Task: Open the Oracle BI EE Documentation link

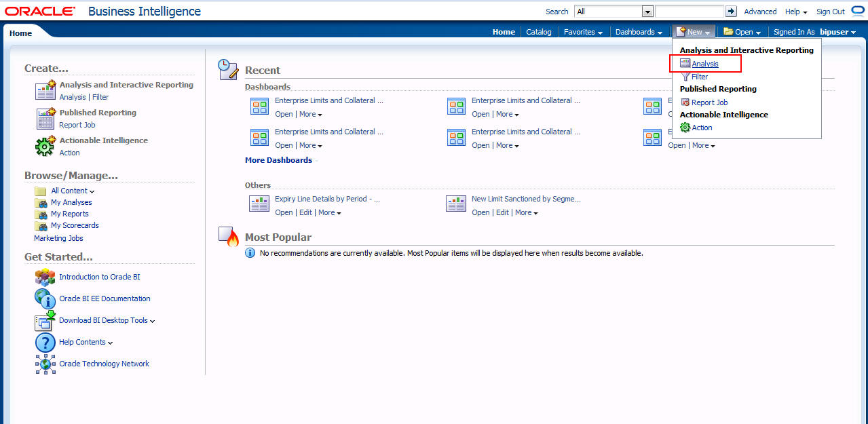Action: [105, 298]
